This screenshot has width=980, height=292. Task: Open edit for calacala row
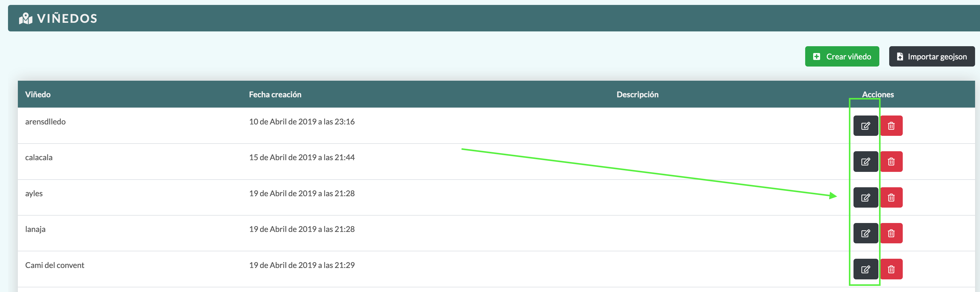865,161
